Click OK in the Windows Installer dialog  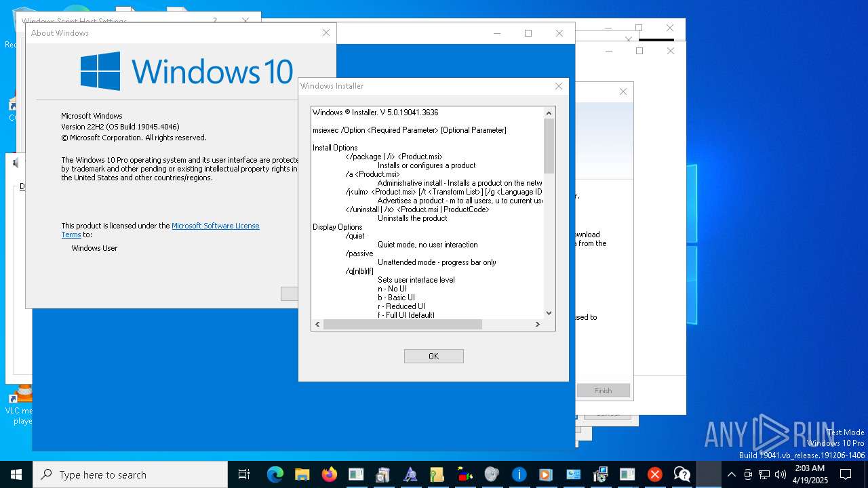pyautogui.click(x=434, y=356)
